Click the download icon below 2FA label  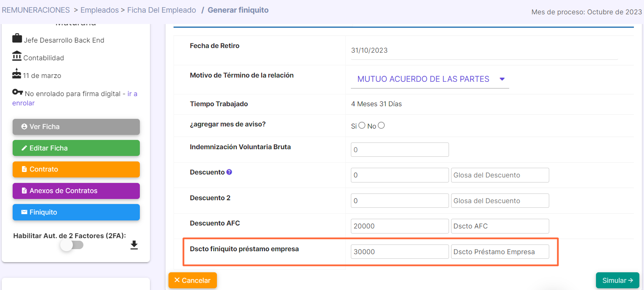coord(134,245)
